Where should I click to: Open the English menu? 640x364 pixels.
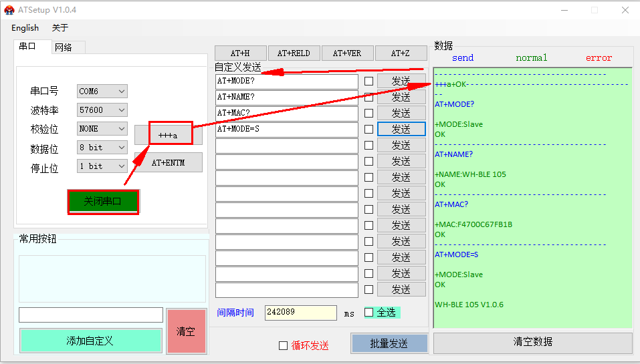(x=25, y=28)
